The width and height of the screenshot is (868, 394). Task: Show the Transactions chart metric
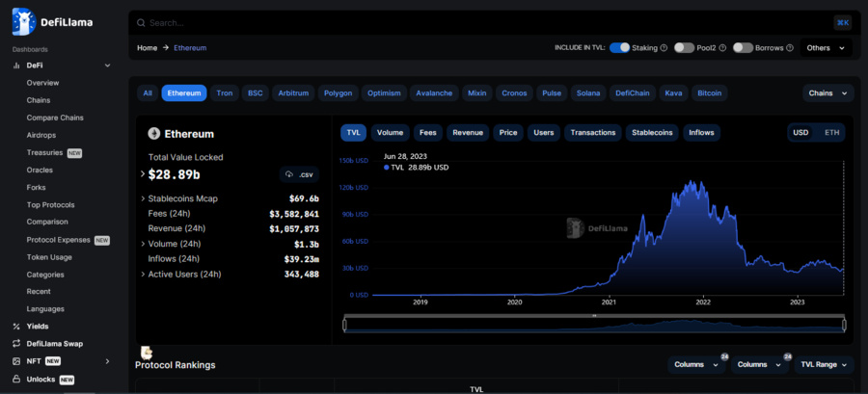tap(593, 133)
